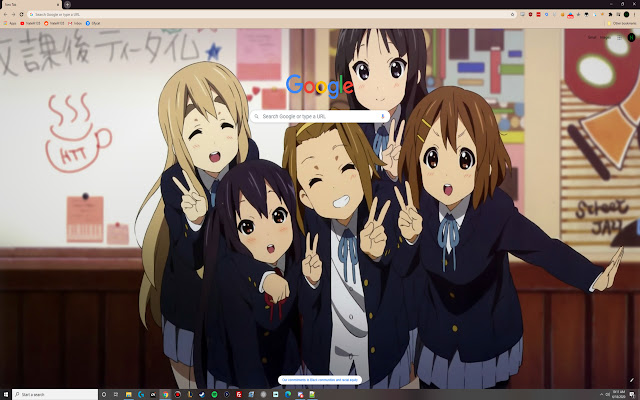
Task: Go back using the browser back arrow
Action: (x=5, y=14)
